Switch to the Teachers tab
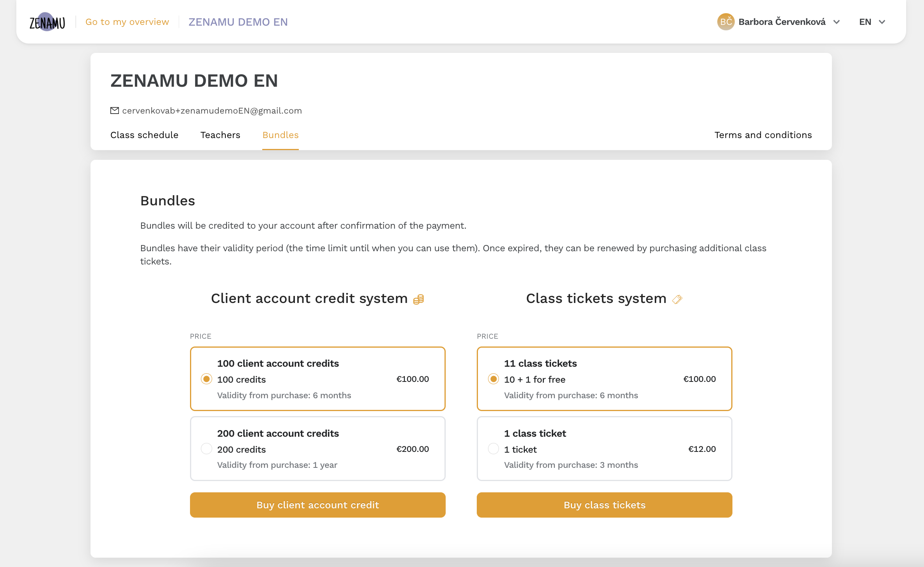Image resolution: width=924 pixels, height=567 pixels. 220,135
